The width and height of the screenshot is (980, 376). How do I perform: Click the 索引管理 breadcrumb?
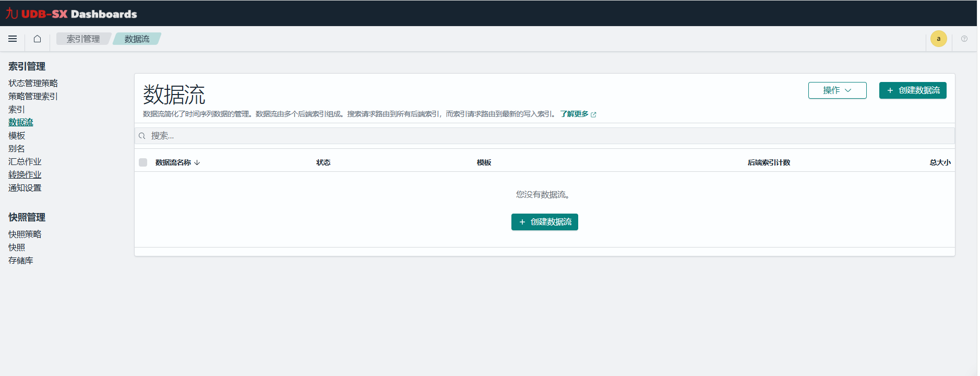pos(83,39)
